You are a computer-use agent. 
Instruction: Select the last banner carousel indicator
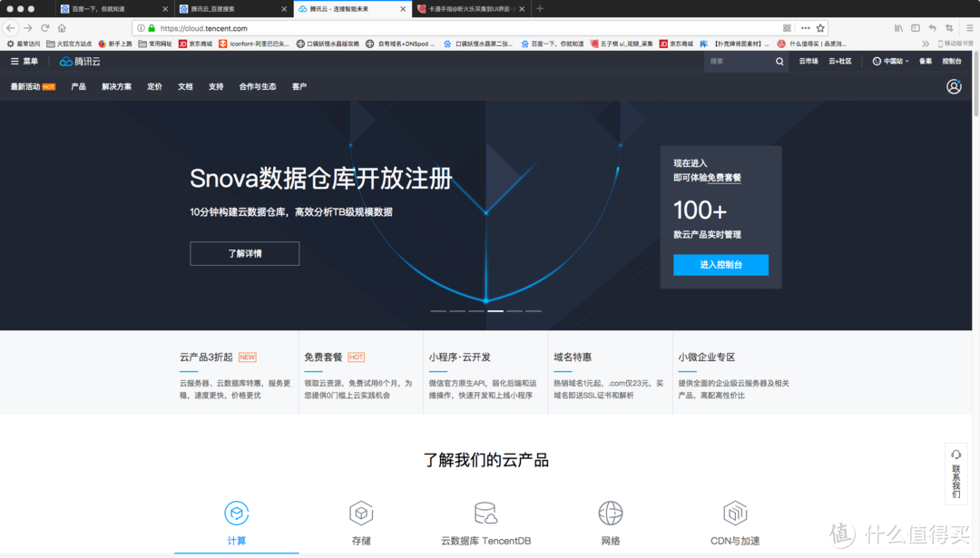(x=534, y=310)
